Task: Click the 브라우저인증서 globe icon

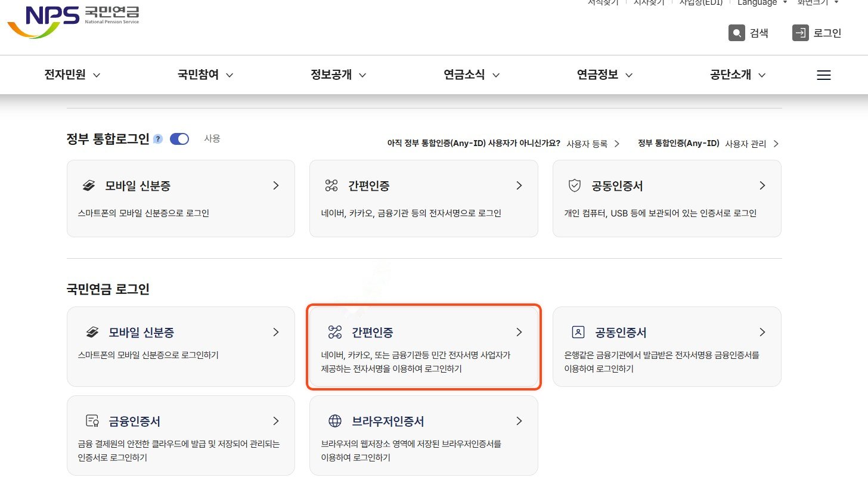Action: 335,421
